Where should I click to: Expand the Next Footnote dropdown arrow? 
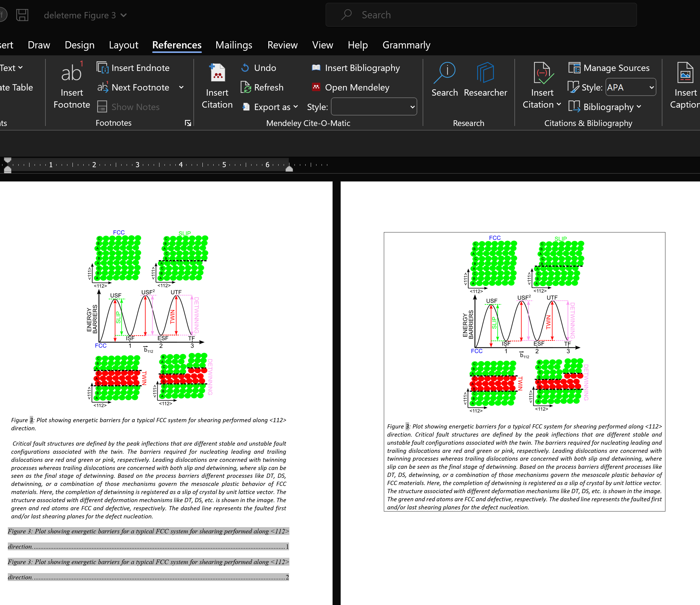click(x=181, y=88)
